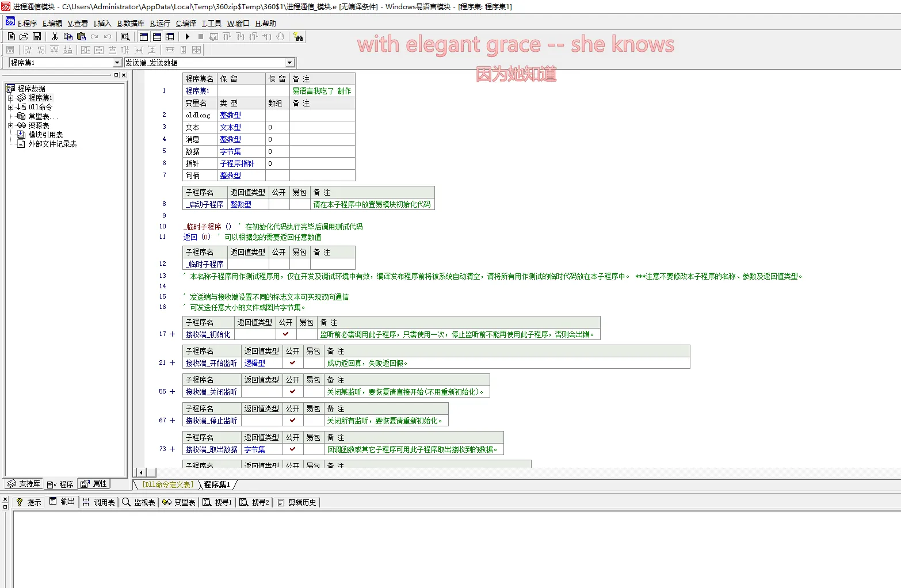This screenshot has height=588, width=901.
Task: Click the horizontal scrollbar left arrow
Action: [x=141, y=472]
